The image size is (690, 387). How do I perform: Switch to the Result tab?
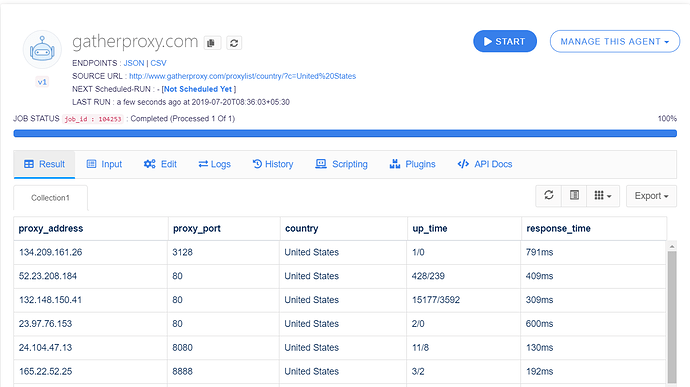(x=44, y=164)
